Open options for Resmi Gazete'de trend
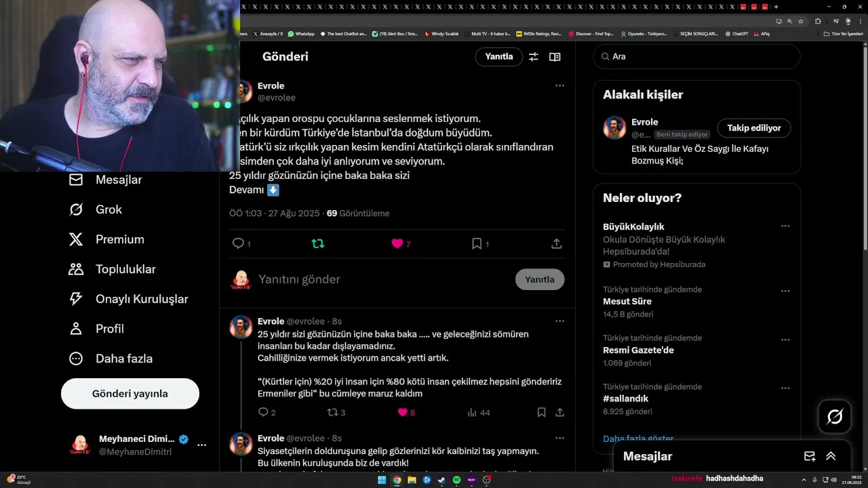Screen dimensions: 868x488 point(785,340)
